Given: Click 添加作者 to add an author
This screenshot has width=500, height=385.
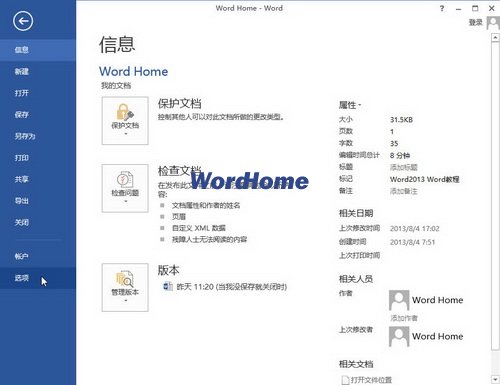Looking at the screenshot, I should 404,318.
